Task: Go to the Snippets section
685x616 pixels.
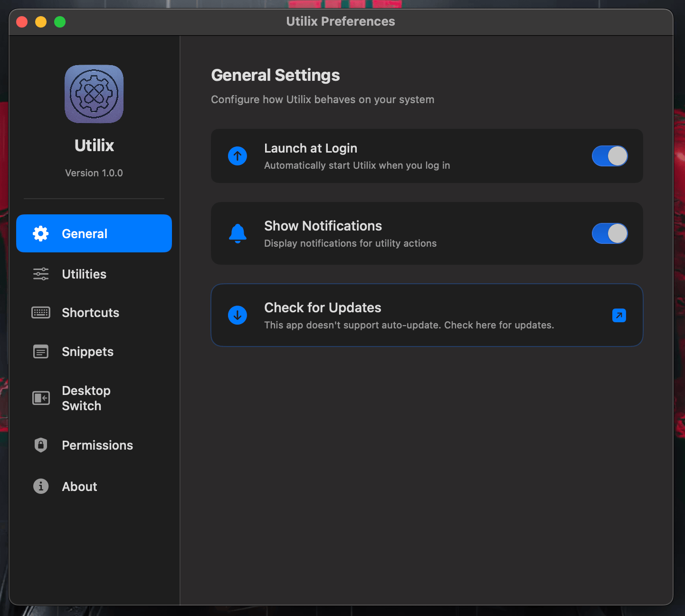Action: coord(87,352)
